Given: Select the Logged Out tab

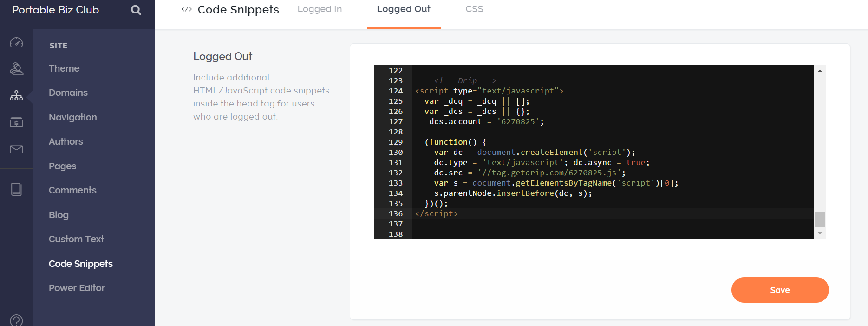Looking at the screenshot, I should [x=404, y=9].
